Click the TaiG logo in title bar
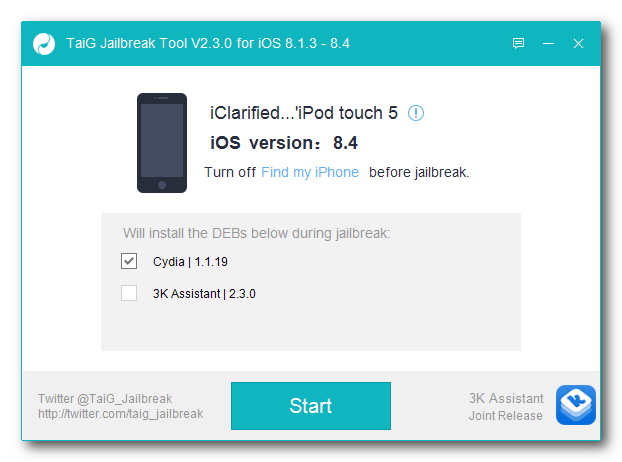This screenshot has height=462, width=622. point(44,44)
